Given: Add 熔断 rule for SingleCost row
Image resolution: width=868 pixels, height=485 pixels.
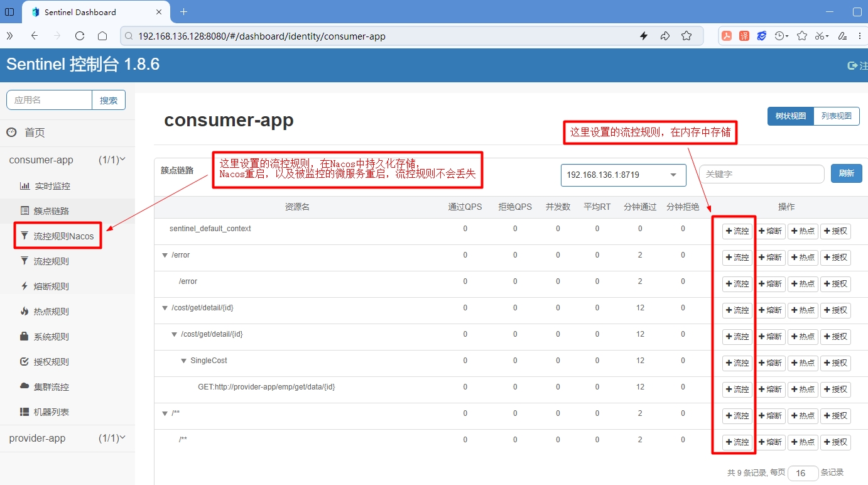Looking at the screenshot, I should click(x=770, y=363).
